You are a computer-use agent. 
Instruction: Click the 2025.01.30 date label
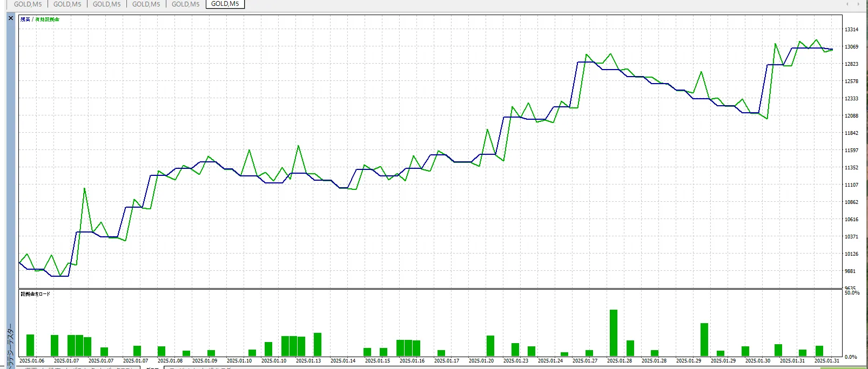758,361
